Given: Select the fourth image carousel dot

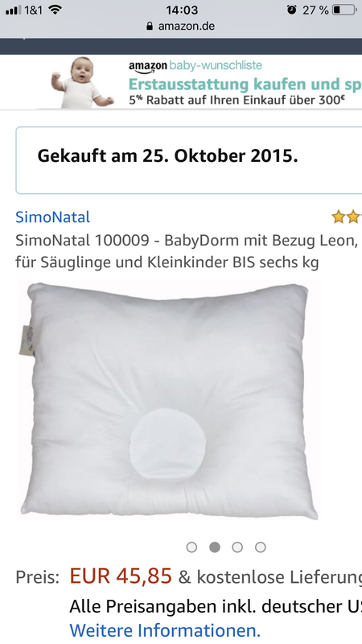Looking at the screenshot, I should tap(260, 547).
